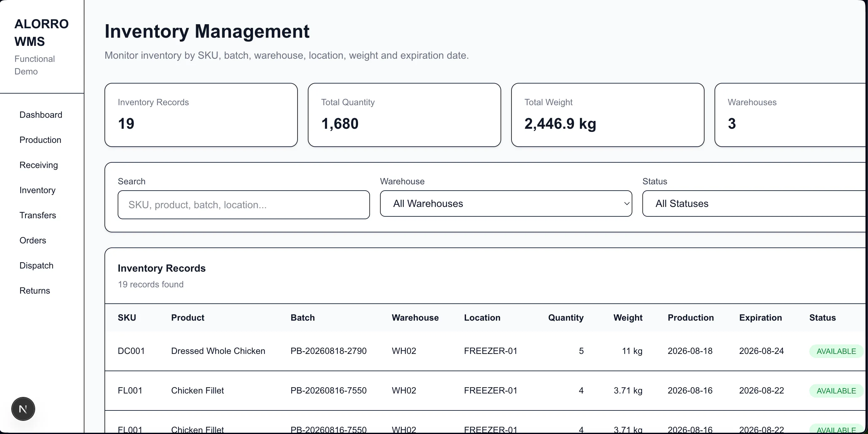Click the Dressed Whole Chicken product cell
This screenshot has width=868, height=434.
[218, 351]
